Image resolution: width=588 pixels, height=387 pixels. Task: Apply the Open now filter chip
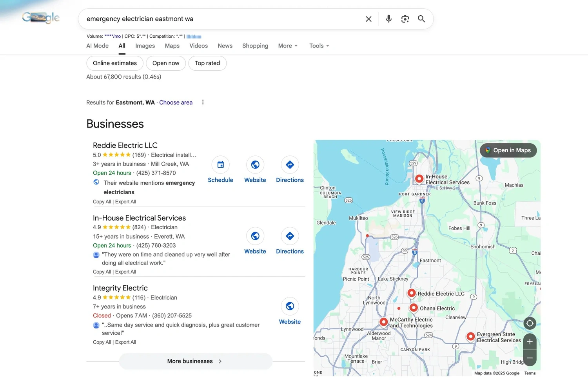166,63
